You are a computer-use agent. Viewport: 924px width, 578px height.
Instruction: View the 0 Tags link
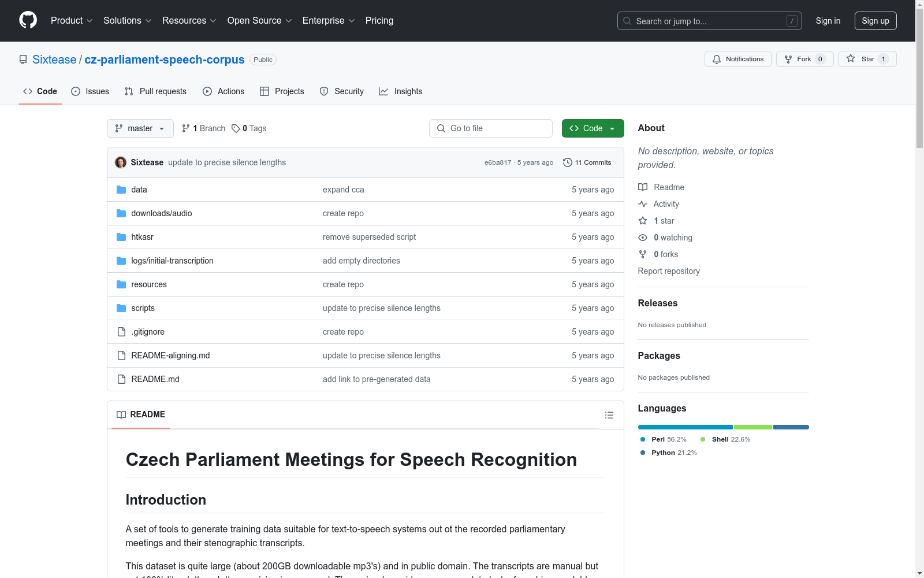pos(249,128)
